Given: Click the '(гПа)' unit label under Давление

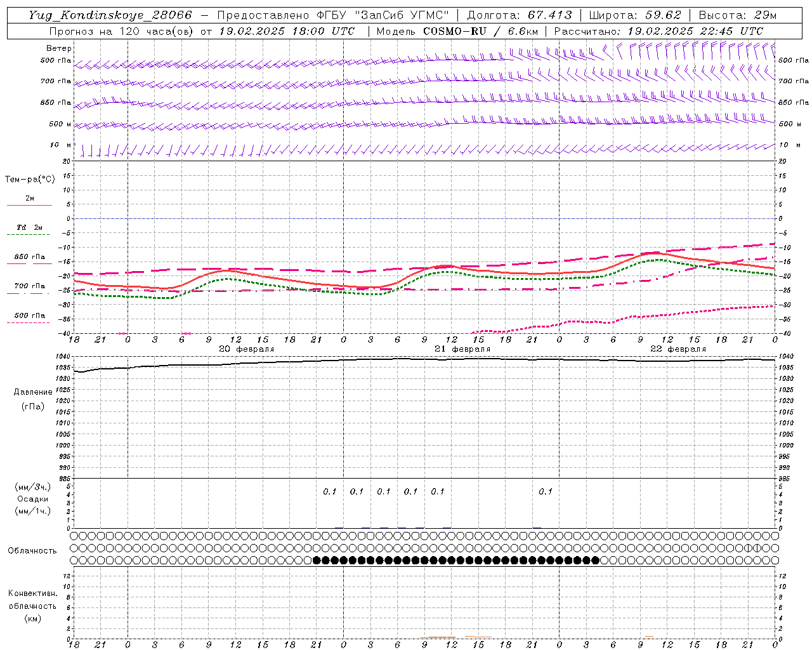Looking at the screenshot, I should coord(33,406).
